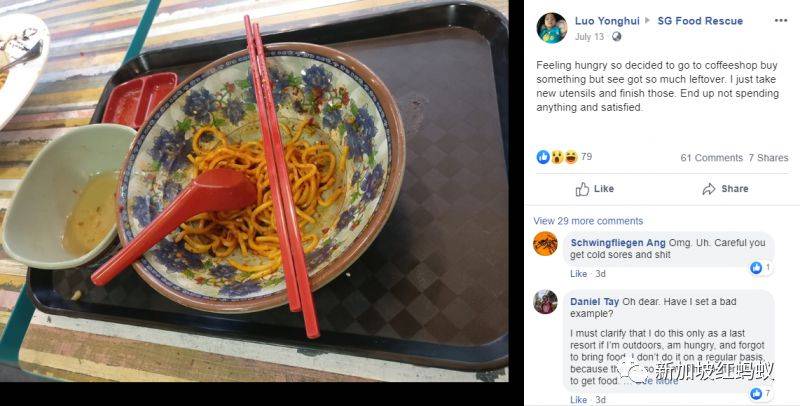Like the post with the Like button
The image size is (800, 406).
[595, 189]
